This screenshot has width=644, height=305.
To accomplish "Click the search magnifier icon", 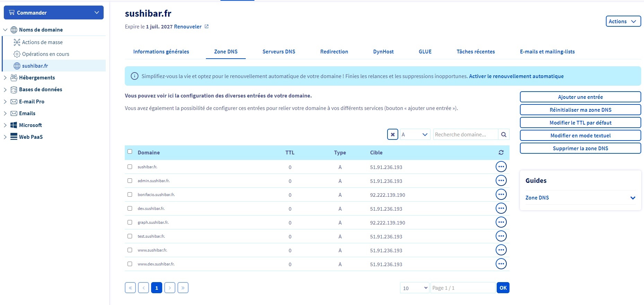I will (504, 135).
